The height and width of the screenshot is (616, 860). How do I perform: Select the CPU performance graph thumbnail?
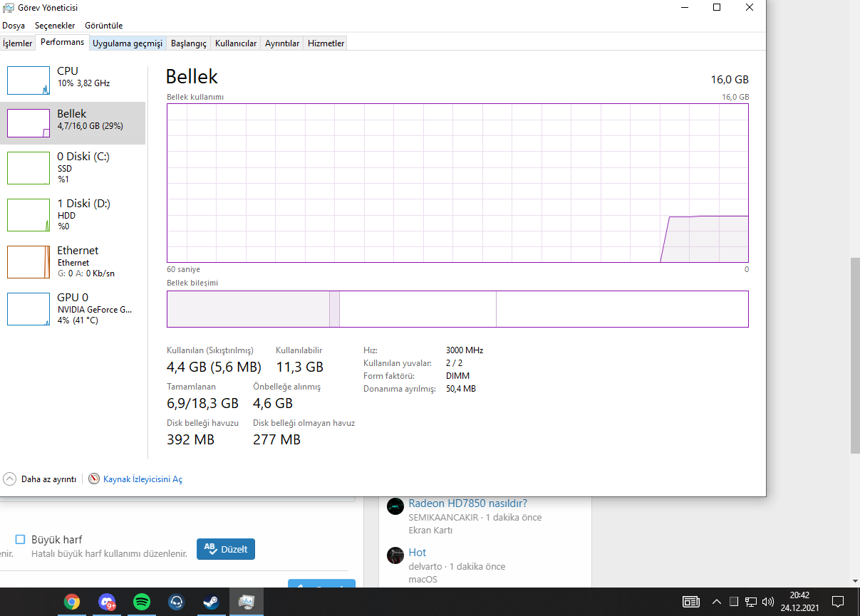pyautogui.click(x=29, y=80)
